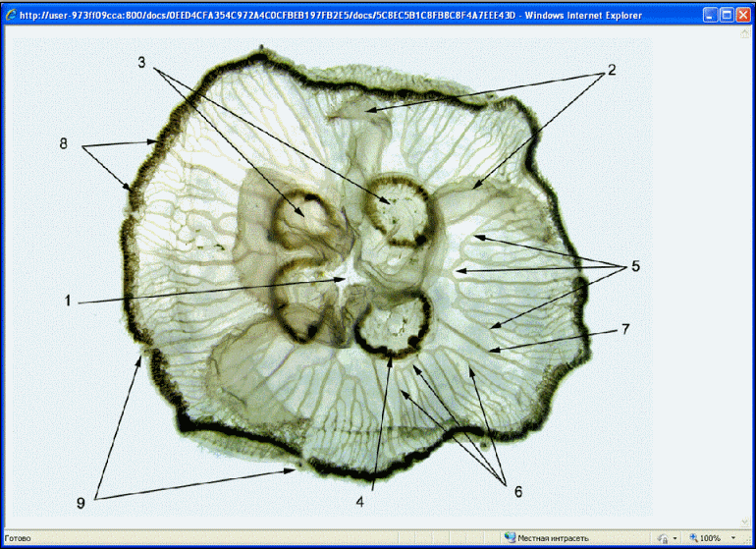Click the privacy lock icon in status bar
This screenshot has width=756, height=549.
tap(664, 538)
